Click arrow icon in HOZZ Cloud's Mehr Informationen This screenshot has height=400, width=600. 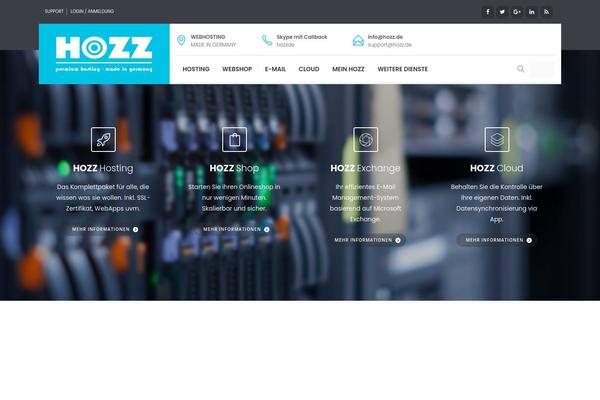529,240
